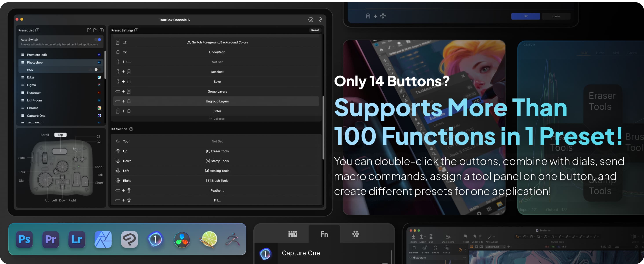Open the TourBox Console settings gear icon

[311, 20]
